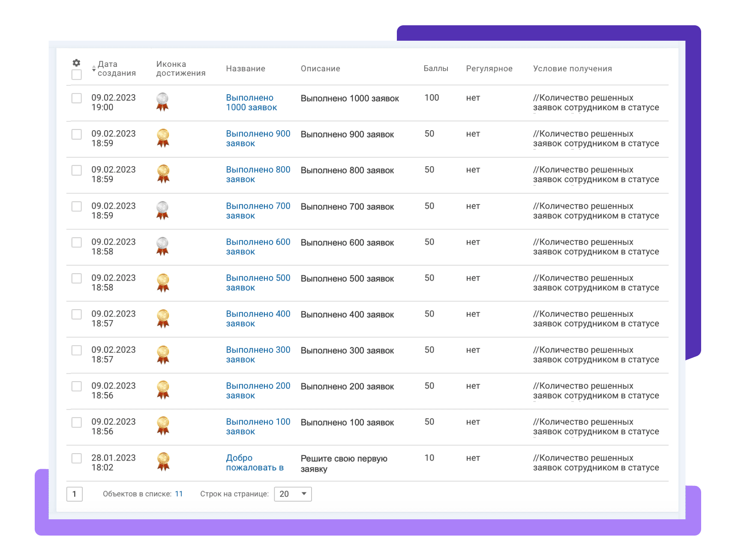Click the Название column header
732x560 pixels.
(246, 69)
